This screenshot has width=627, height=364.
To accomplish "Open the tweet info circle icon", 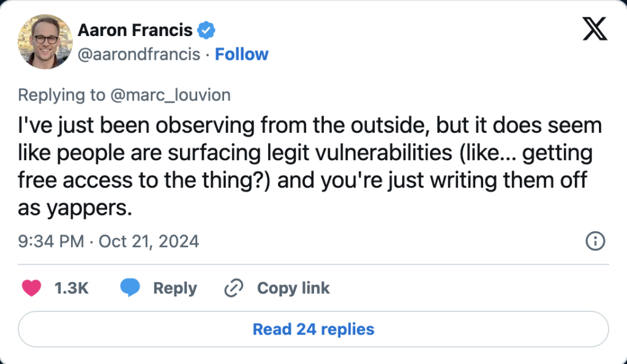I will coord(595,241).
